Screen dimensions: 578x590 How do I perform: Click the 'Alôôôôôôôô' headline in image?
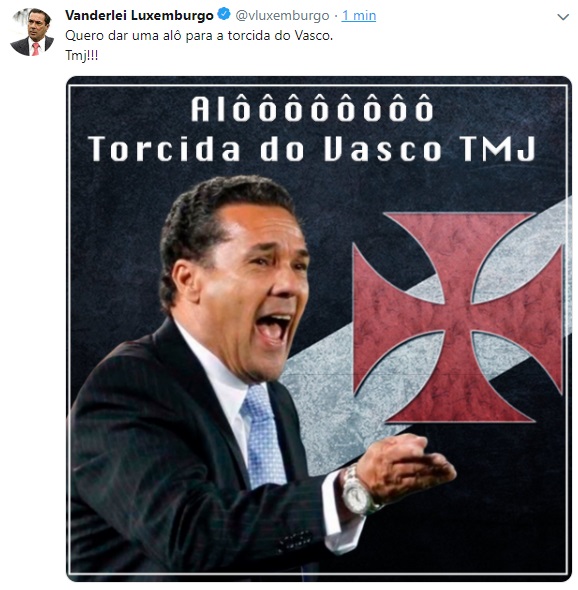(312, 109)
